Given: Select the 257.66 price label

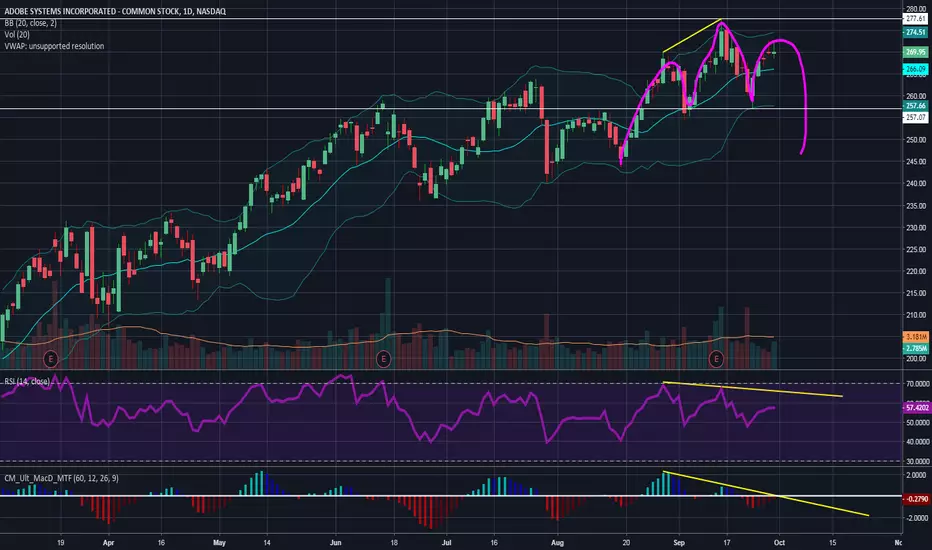Looking at the screenshot, I should tap(915, 106).
